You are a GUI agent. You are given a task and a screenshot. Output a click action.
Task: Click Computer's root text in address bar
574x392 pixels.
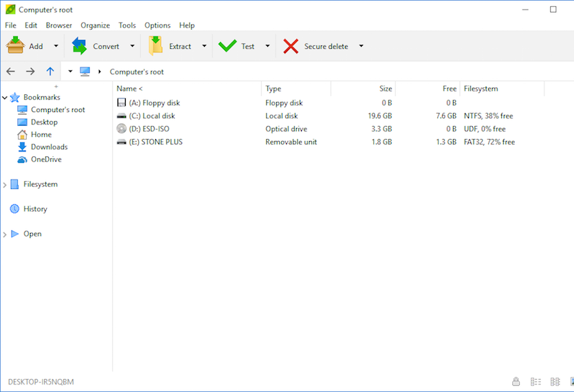137,72
